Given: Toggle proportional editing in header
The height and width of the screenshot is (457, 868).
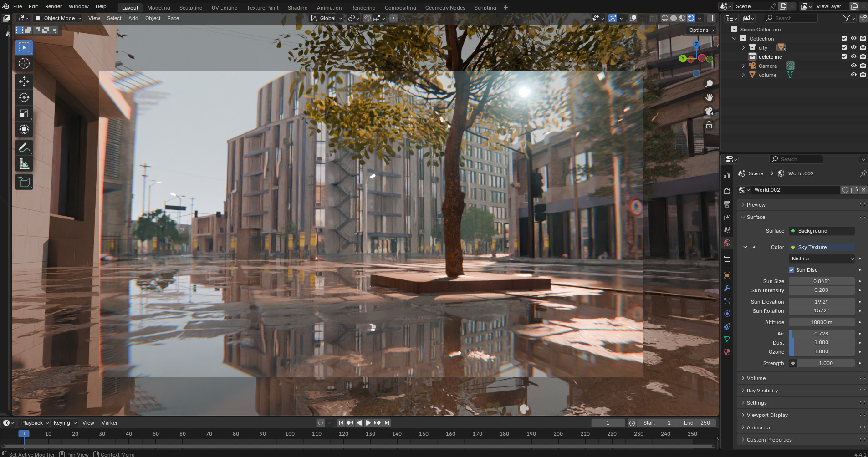Looking at the screenshot, I should 393,18.
